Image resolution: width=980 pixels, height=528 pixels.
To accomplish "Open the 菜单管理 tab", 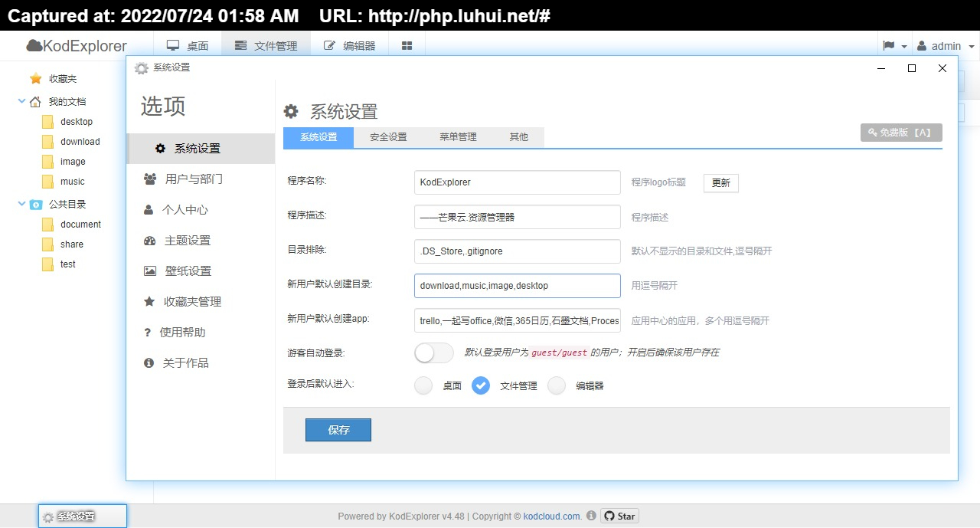I will 458,137.
